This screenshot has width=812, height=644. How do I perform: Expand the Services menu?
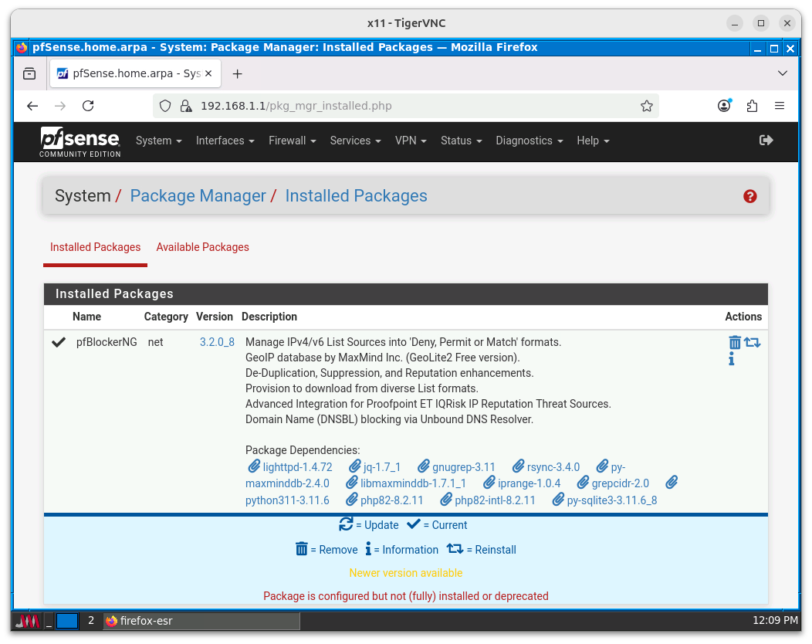355,141
